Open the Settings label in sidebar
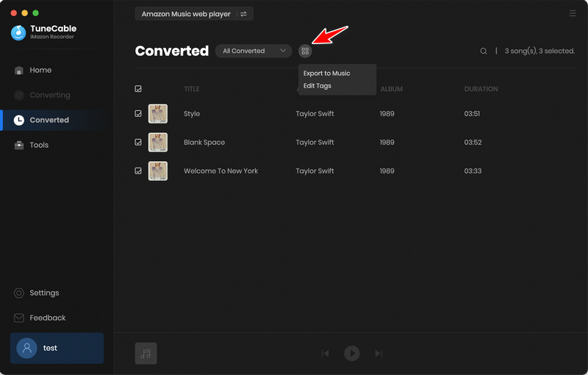This screenshot has width=588, height=375. pyautogui.click(x=44, y=293)
